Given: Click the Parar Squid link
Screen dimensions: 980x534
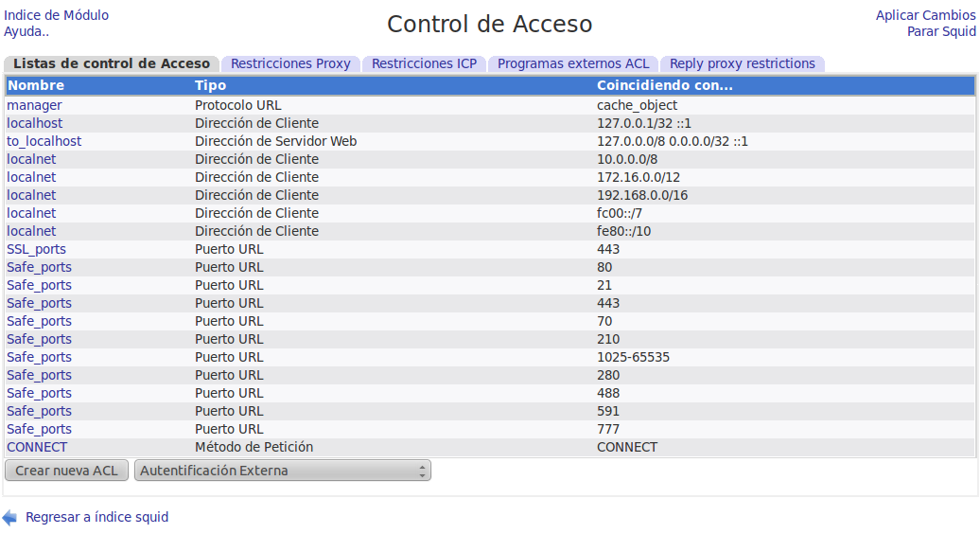Looking at the screenshot, I should (941, 31).
